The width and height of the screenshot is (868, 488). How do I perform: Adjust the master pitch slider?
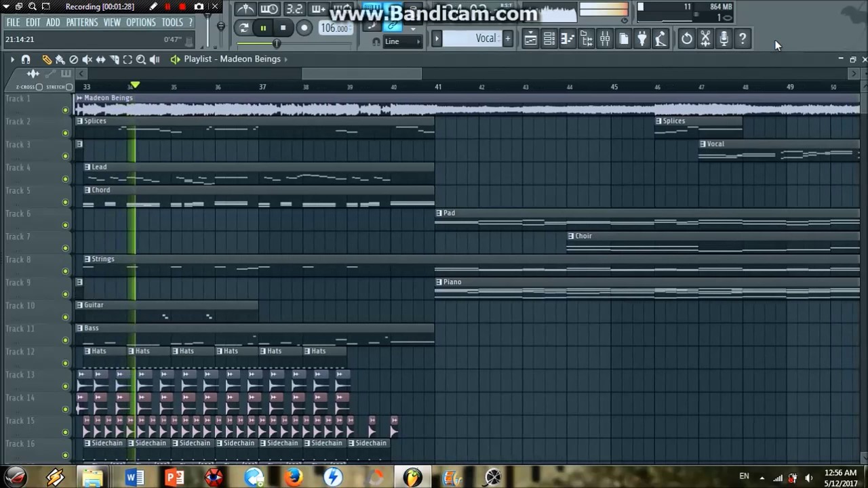tap(221, 27)
